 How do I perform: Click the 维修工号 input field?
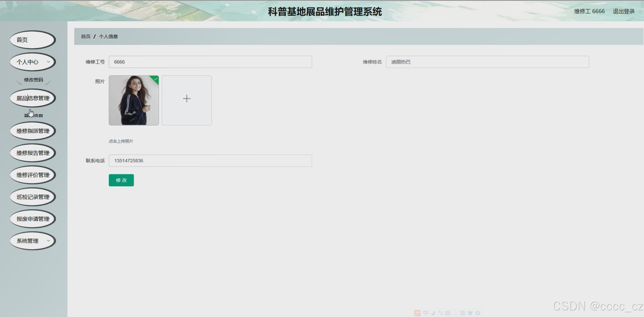pyautogui.click(x=210, y=62)
